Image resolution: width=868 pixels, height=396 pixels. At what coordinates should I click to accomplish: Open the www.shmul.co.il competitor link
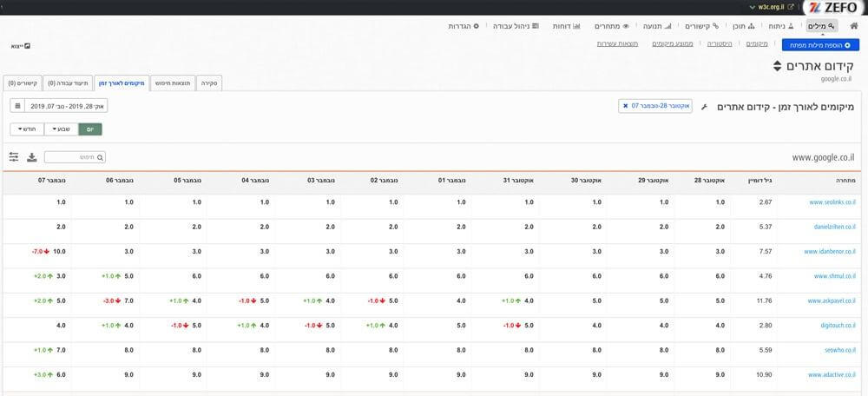835,276
